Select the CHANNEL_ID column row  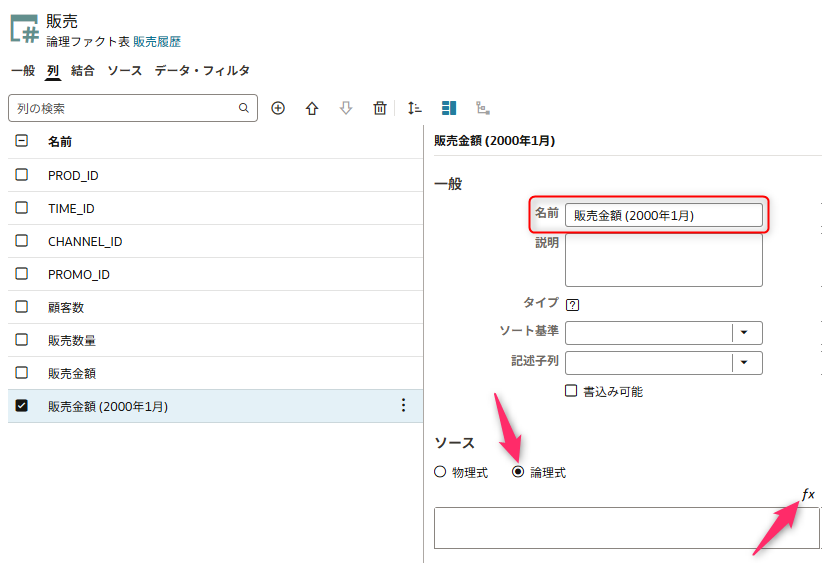coord(215,241)
